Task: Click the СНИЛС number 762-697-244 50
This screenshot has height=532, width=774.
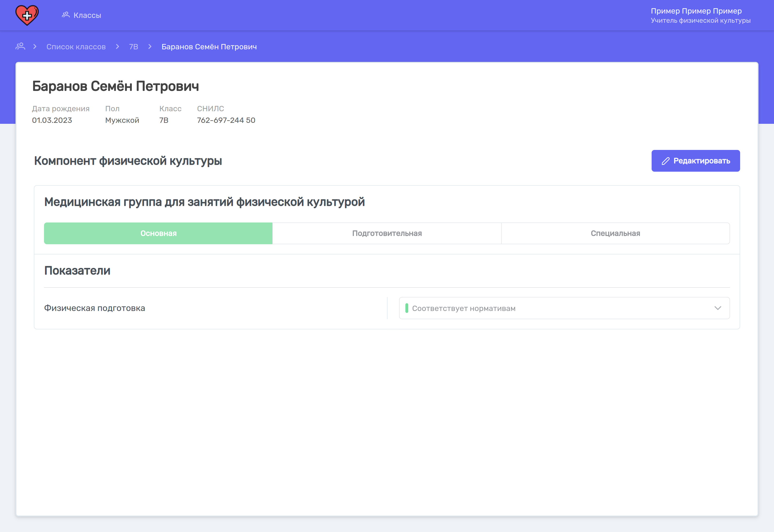Action: click(226, 120)
